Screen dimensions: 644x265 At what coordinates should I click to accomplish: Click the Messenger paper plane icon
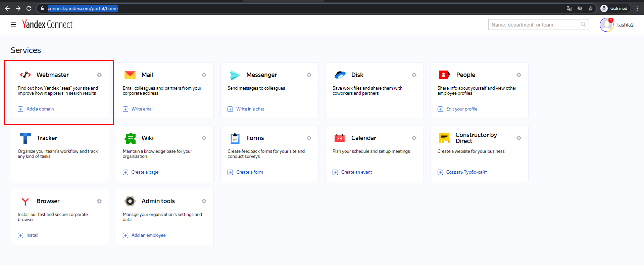[235, 75]
